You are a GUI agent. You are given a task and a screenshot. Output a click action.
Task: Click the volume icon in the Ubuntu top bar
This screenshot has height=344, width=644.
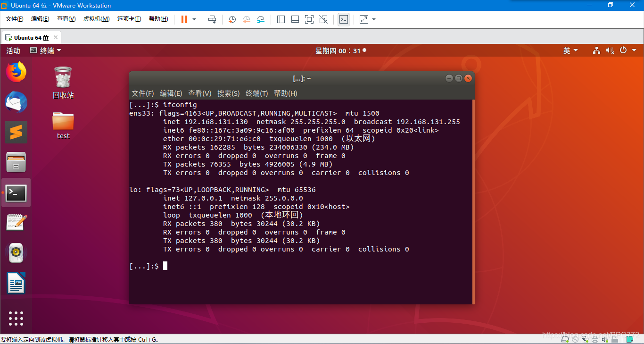click(x=610, y=50)
